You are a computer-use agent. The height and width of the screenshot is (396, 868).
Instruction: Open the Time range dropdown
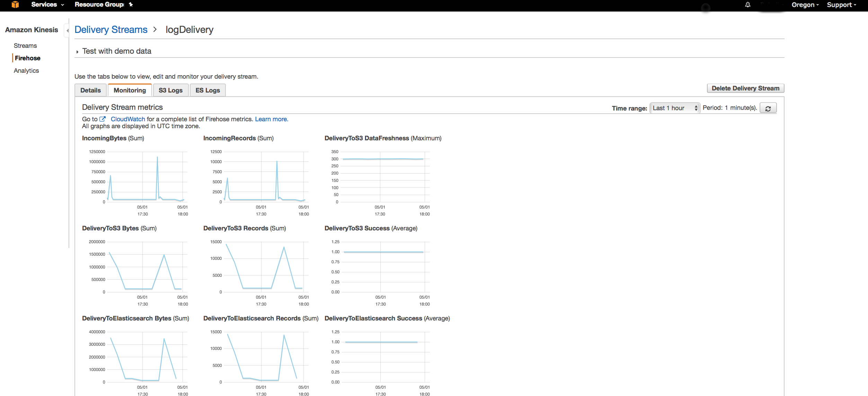coord(674,108)
